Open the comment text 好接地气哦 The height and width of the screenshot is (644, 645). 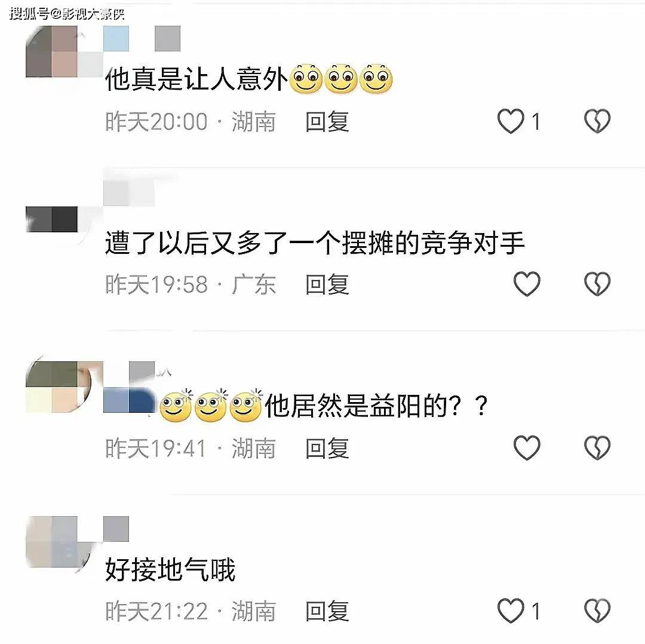(170, 569)
